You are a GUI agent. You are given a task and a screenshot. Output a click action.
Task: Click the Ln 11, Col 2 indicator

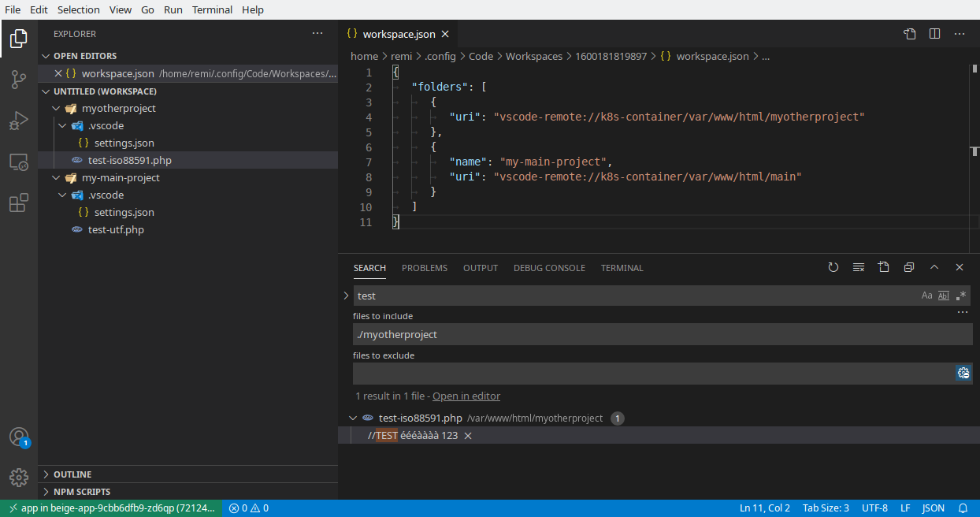click(x=765, y=508)
